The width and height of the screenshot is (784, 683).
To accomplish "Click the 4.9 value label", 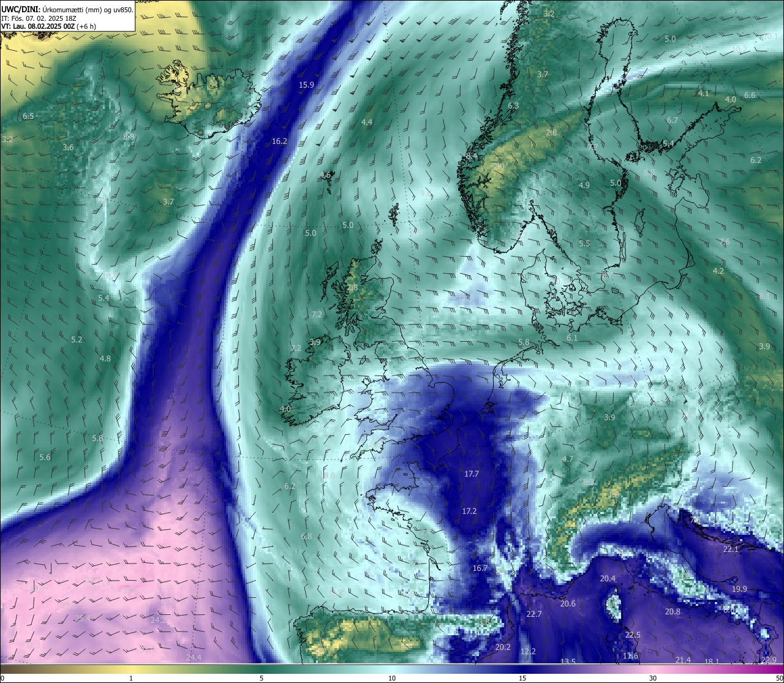I will tap(584, 185).
